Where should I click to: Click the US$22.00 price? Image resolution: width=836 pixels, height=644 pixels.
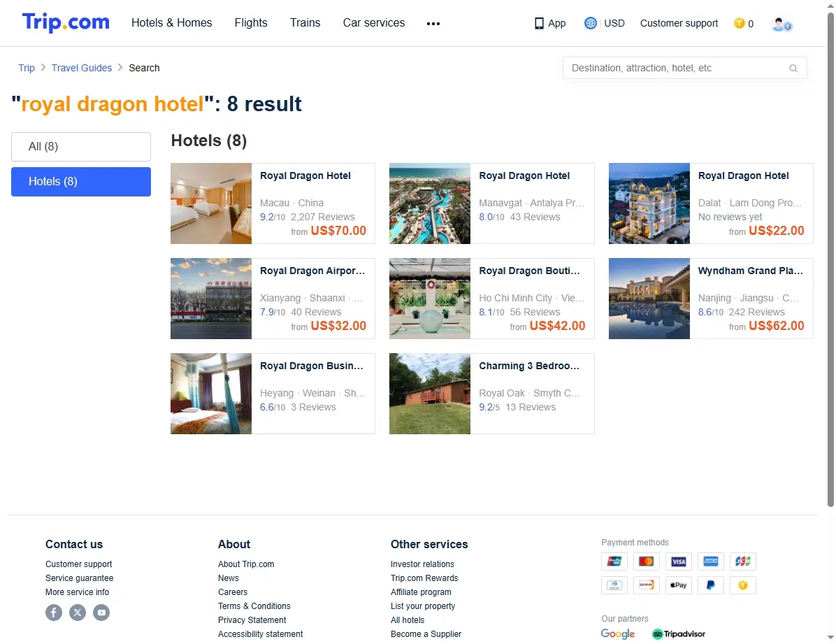pyautogui.click(x=777, y=231)
